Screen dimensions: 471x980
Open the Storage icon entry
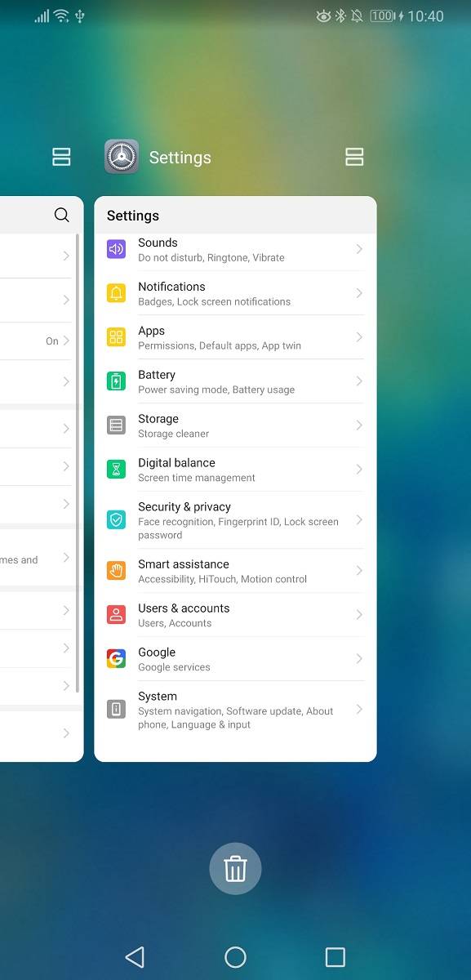(x=116, y=425)
